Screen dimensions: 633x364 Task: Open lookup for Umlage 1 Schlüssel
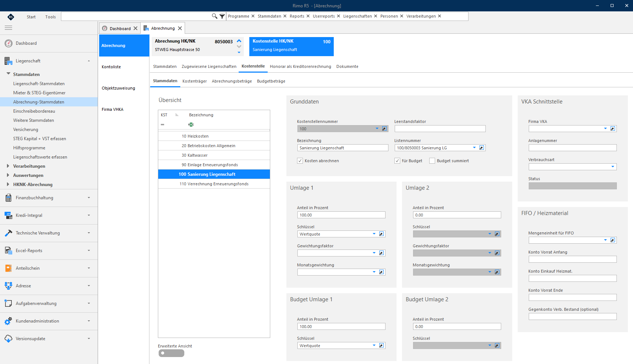tap(381, 234)
